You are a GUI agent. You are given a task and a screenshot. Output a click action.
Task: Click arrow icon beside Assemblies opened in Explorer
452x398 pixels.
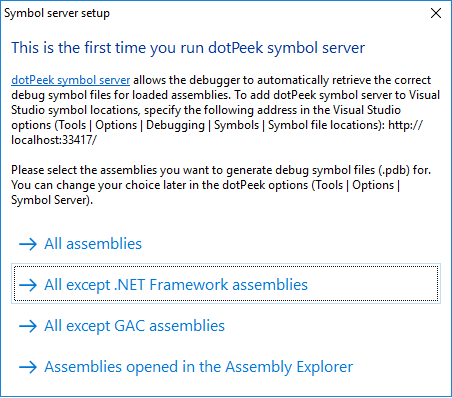tap(28, 367)
